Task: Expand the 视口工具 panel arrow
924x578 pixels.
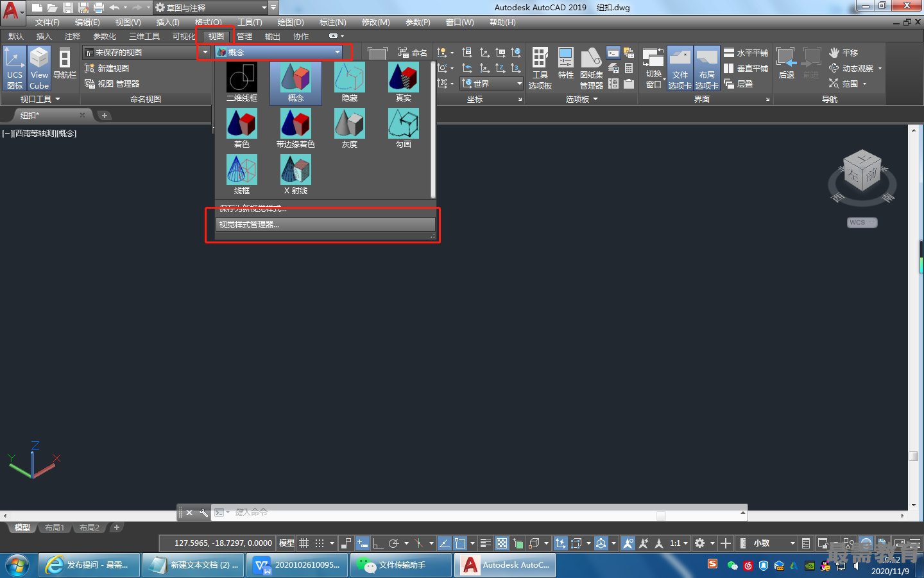Action: pyautogui.click(x=58, y=99)
